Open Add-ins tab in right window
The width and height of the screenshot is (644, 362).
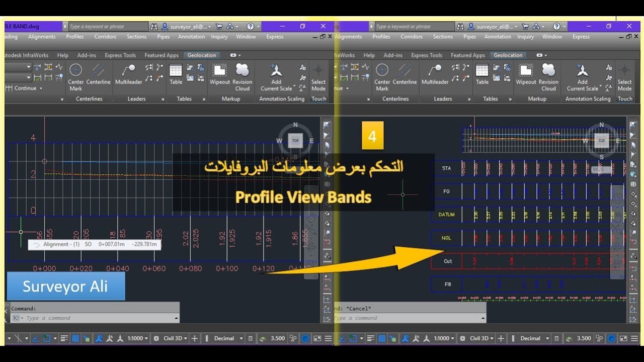coord(393,55)
